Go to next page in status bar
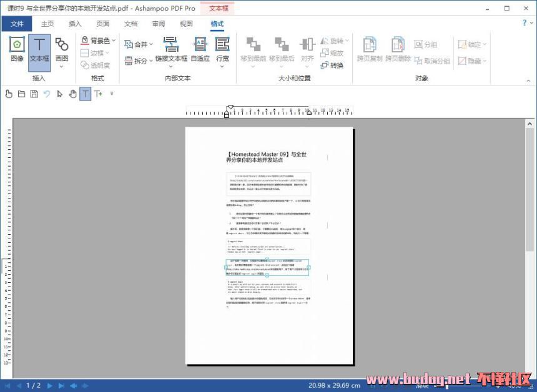The image size is (537, 392). 50,386
